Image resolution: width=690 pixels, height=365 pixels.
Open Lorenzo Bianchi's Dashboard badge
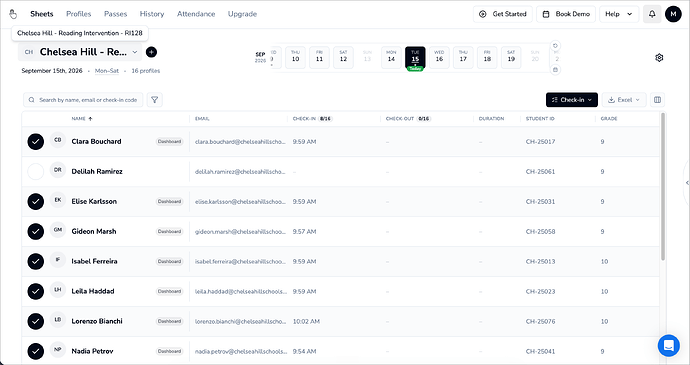click(x=169, y=321)
